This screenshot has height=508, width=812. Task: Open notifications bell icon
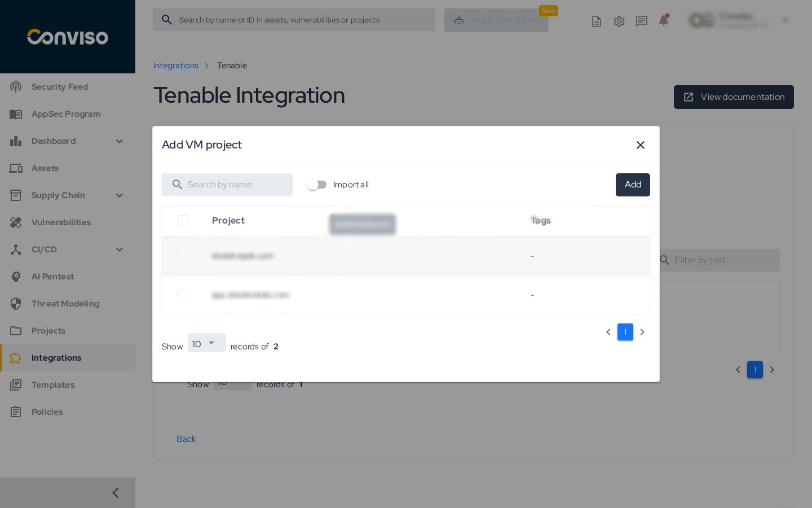point(664,21)
